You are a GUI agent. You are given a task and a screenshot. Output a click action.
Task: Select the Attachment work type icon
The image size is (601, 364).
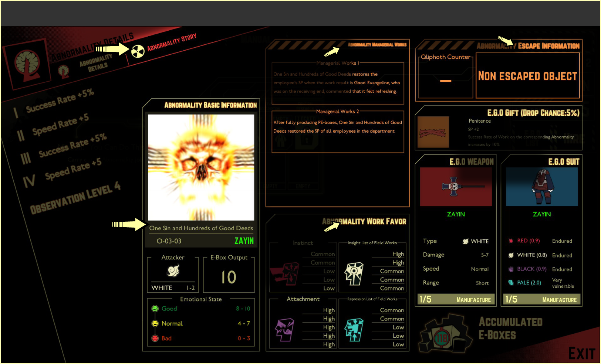[284, 330]
